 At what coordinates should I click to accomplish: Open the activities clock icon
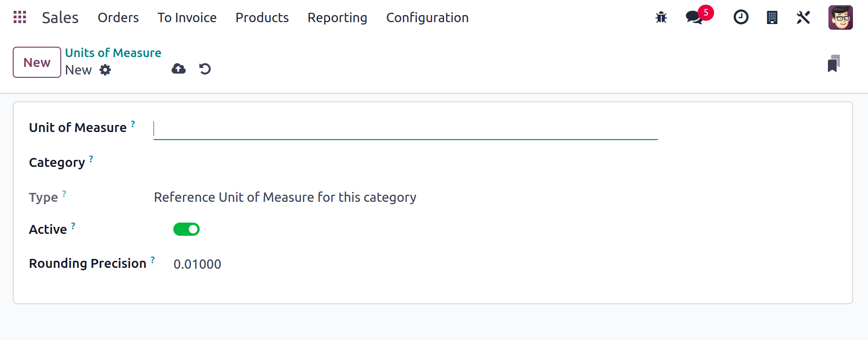[x=741, y=17]
